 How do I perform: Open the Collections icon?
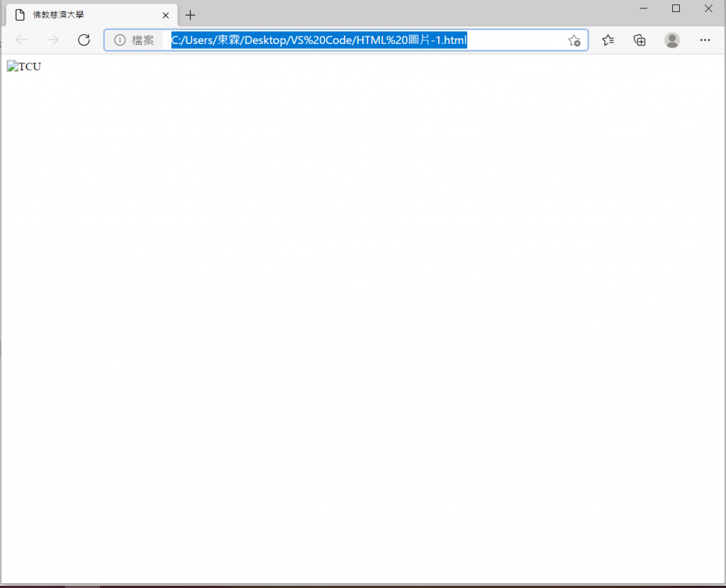[640, 40]
